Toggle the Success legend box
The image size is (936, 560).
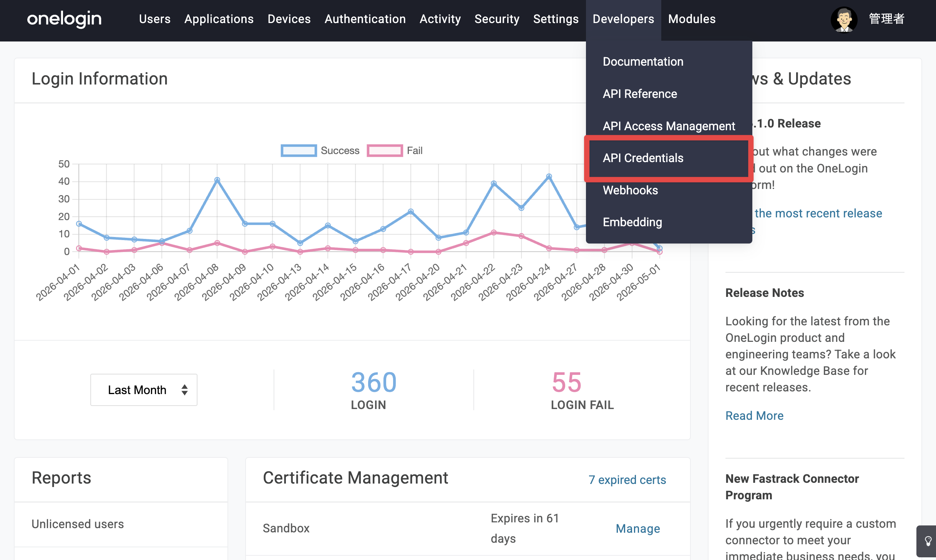point(299,151)
